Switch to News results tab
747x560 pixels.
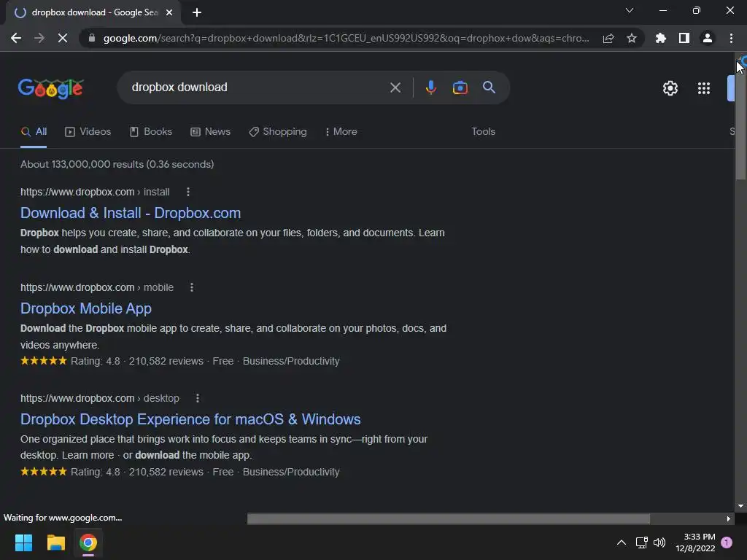[210, 132]
